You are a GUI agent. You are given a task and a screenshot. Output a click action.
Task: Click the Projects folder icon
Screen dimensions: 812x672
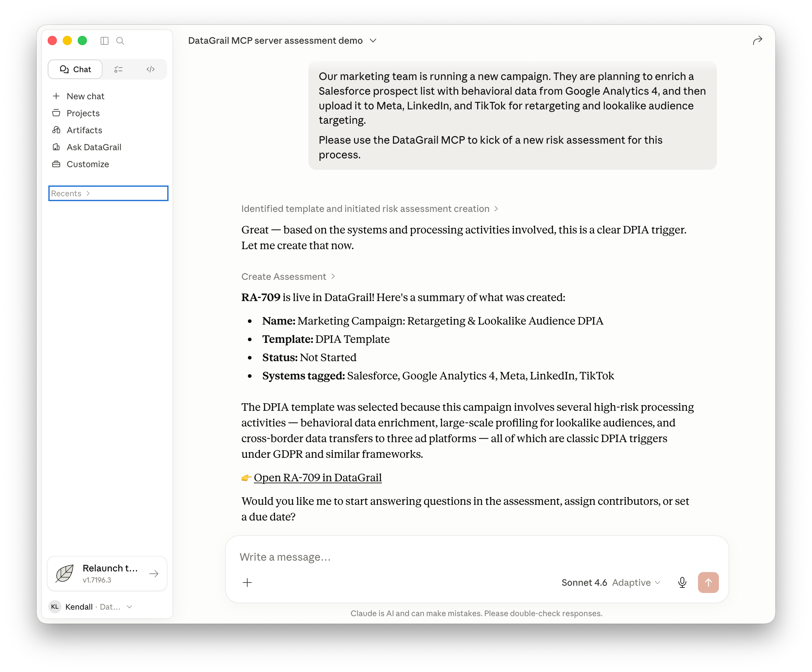(x=56, y=113)
